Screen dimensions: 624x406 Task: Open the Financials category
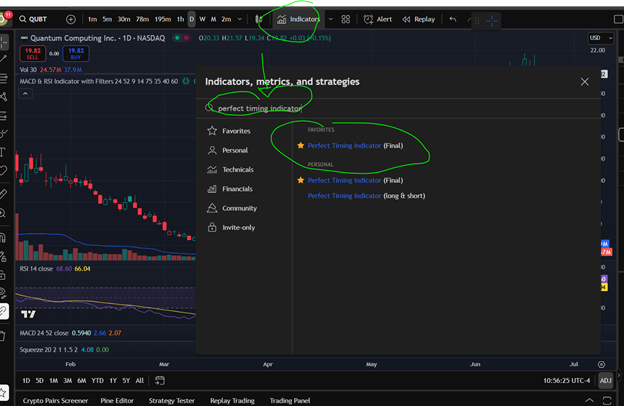click(x=230, y=189)
